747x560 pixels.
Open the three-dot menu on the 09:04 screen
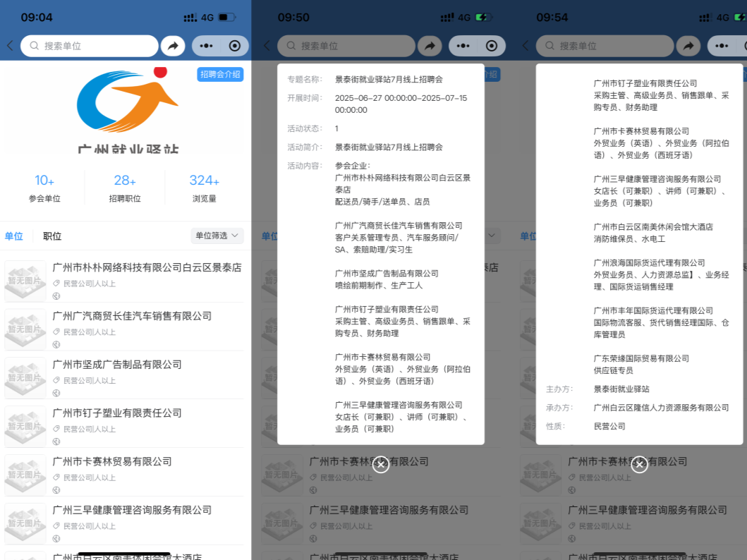coord(206,46)
